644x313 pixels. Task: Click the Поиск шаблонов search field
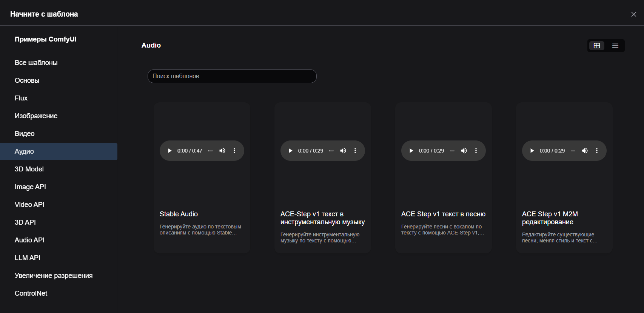click(232, 76)
